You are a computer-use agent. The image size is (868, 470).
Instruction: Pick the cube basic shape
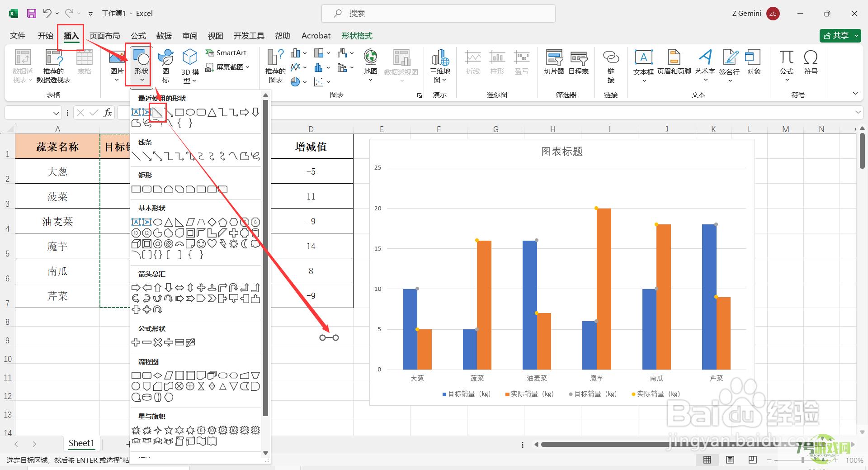pyautogui.click(x=136, y=244)
